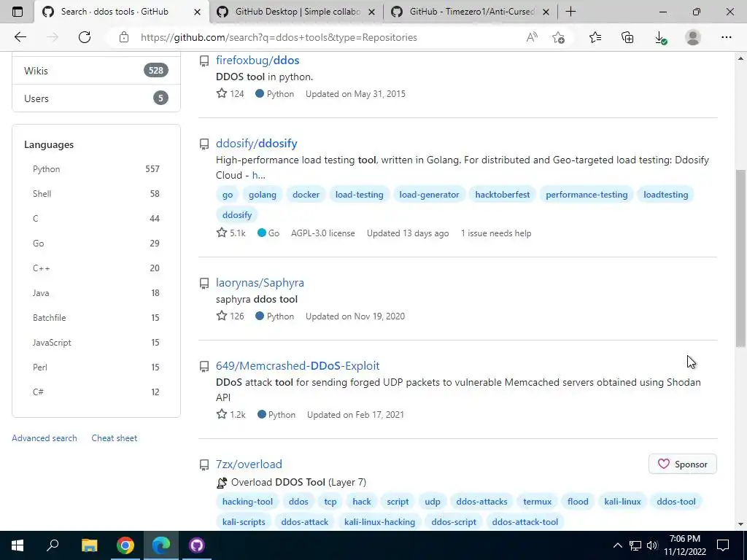Viewport: 747px width, 560px height.
Task: Click the hacking-tool topic tag
Action: [x=247, y=502]
